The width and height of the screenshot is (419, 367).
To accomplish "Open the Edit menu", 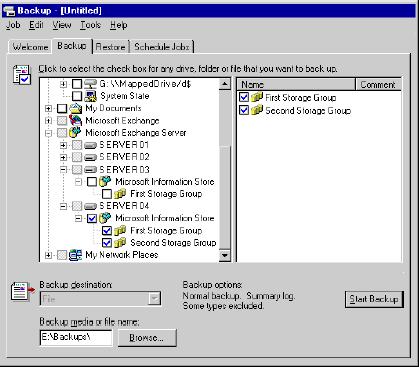I will coord(36,25).
